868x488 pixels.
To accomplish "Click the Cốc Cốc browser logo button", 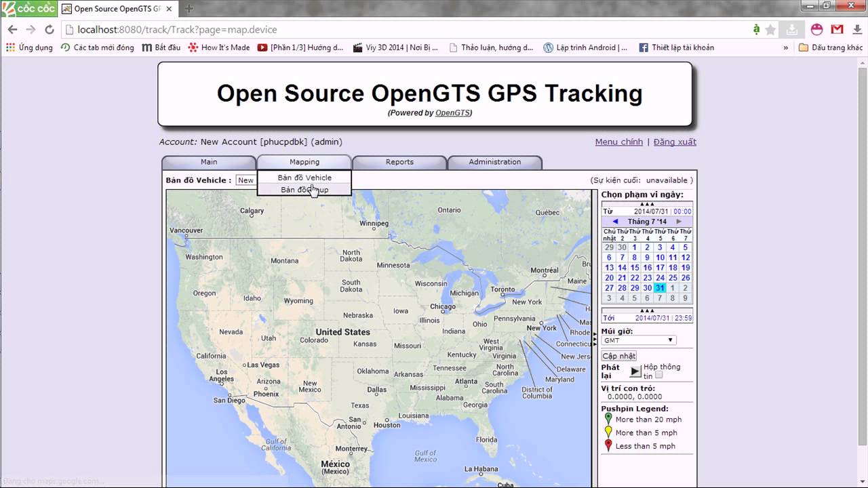I will (28, 8).
